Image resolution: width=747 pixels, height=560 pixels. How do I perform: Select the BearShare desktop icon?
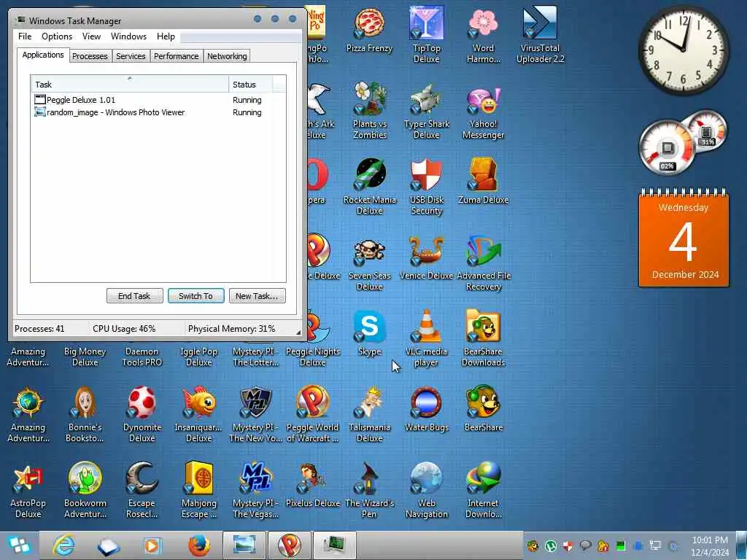tap(483, 408)
